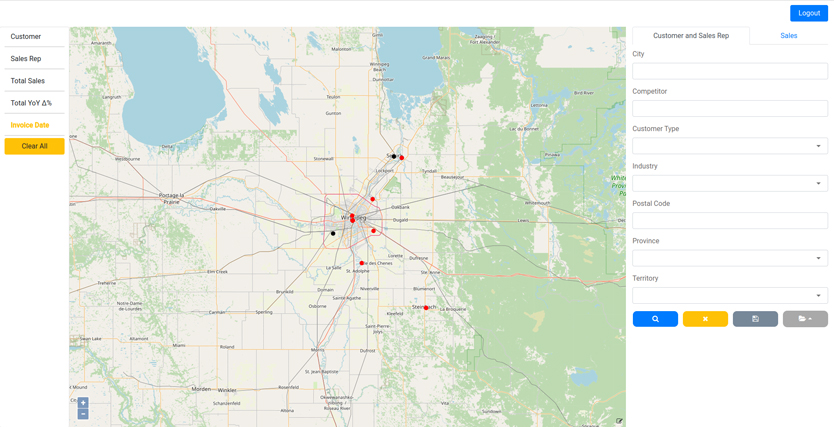Screen dimensions: 834x427
Task: Click the blue search magnifier button
Action: (655, 319)
